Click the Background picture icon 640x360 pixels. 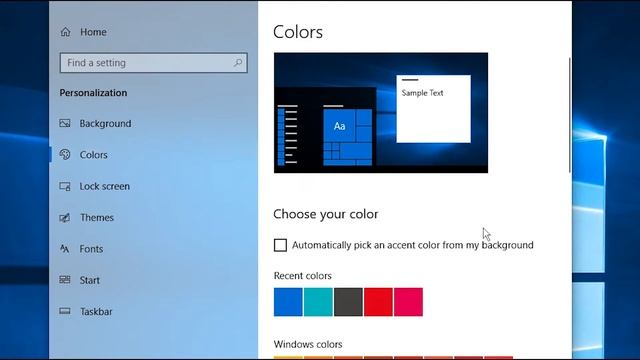[65, 123]
